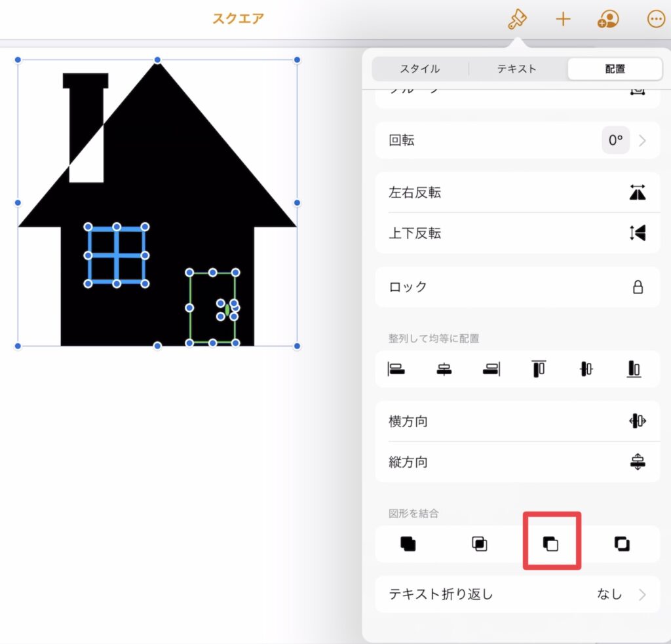The height and width of the screenshot is (644, 671).
Task: Tap the 横方向 label
Action: pos(408,421)
